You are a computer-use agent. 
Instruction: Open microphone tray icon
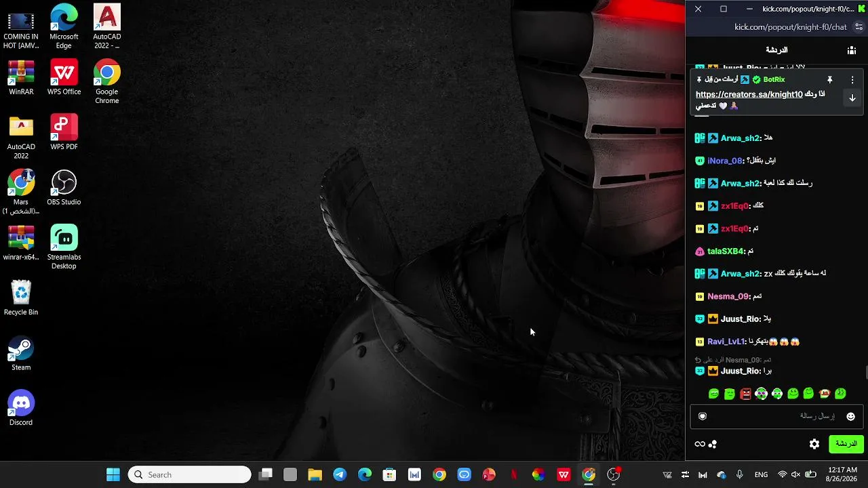coord(739,474)
